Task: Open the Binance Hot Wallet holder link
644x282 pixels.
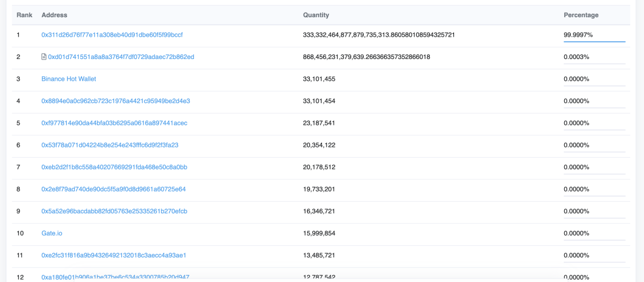Action: click(68, 79)
